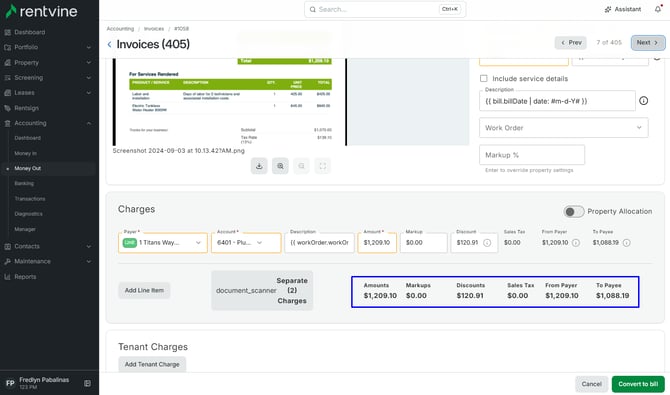Click Convert to bill
This screenshot has height=395, width=670.
pyautogui.click(x=638, y=384)
